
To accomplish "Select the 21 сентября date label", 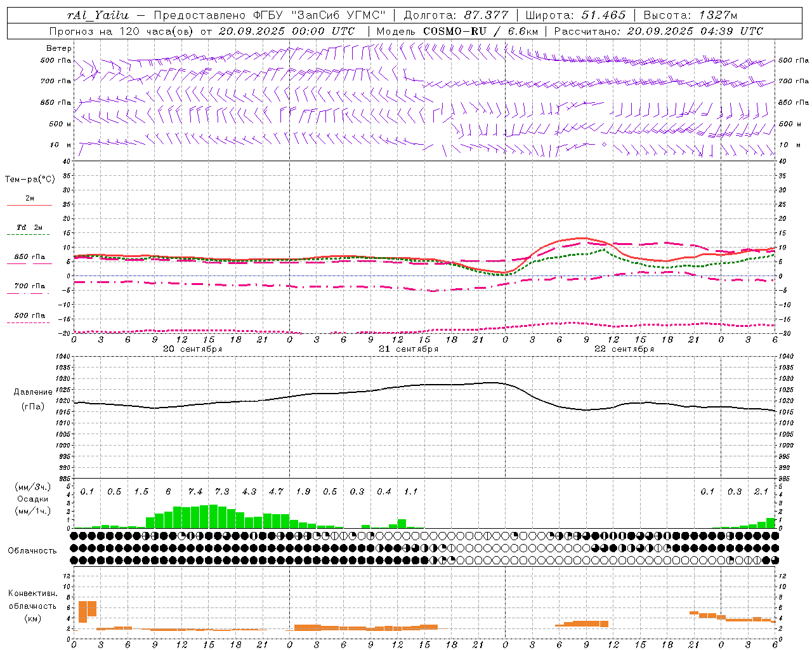I will pyautogui.click(x=409, y=348).
